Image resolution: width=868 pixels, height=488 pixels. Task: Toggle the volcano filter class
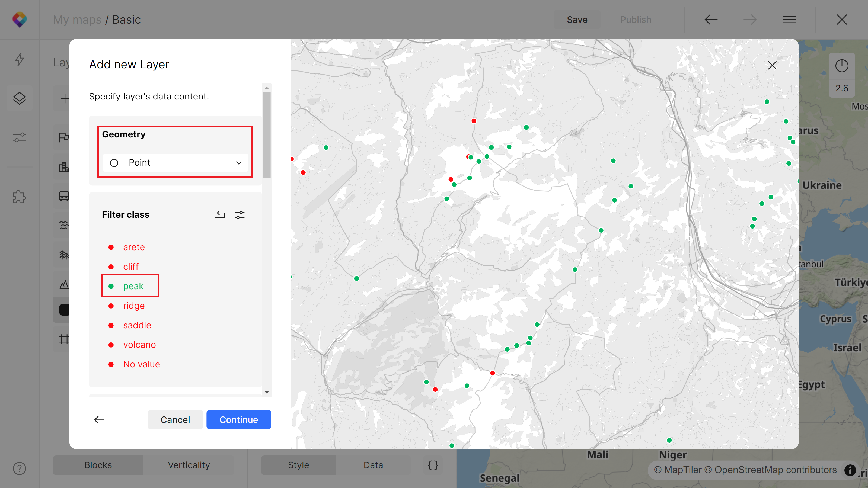[x=139, y=345]
